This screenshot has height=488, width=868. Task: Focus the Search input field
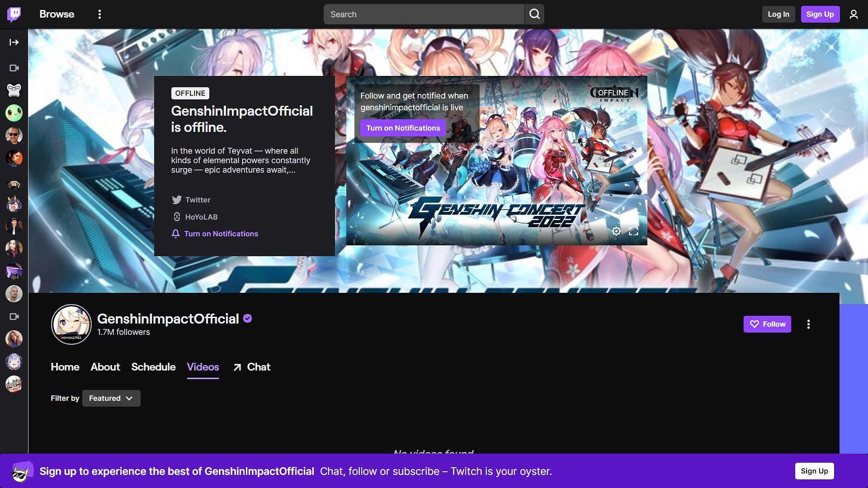424,14
